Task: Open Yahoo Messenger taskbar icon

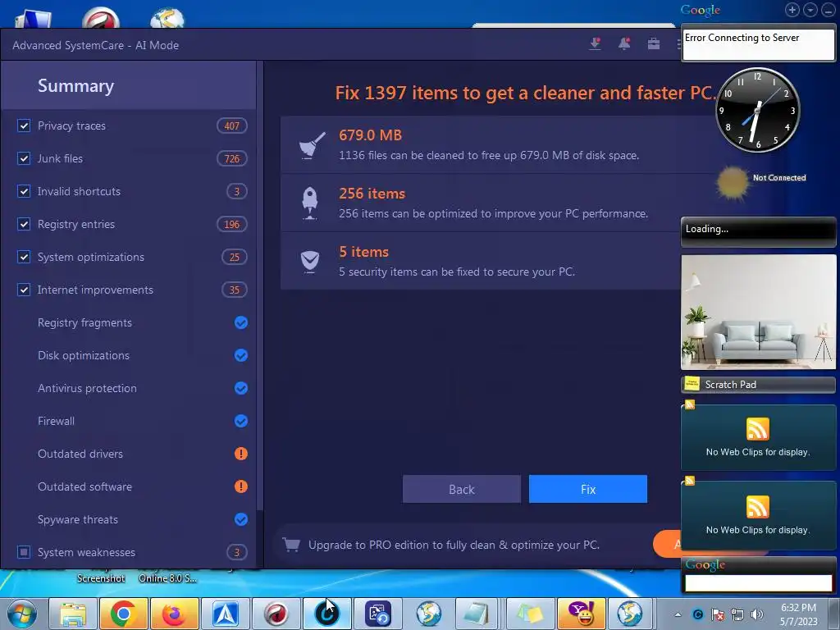Action: [582, 614]
